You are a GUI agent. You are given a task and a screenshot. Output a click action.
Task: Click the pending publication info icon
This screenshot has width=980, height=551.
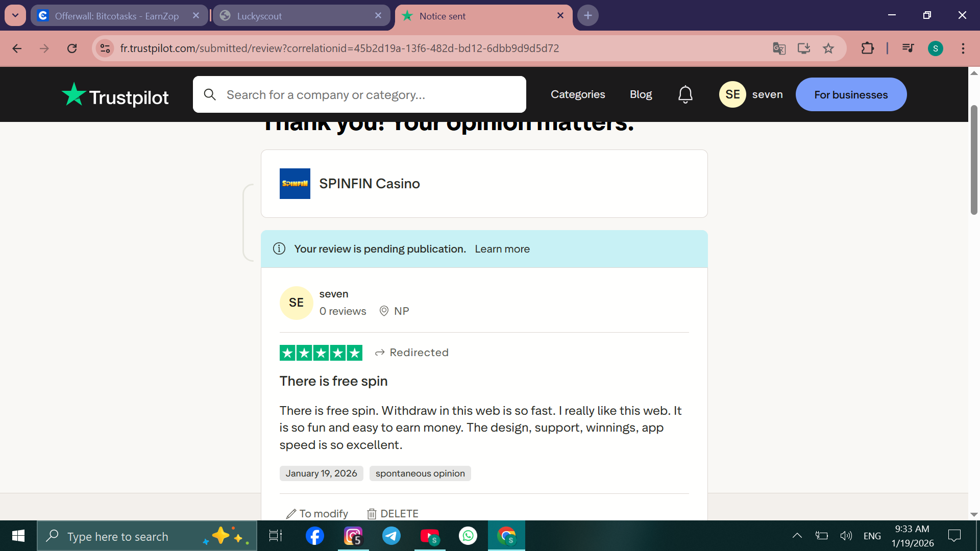[279, 249]
